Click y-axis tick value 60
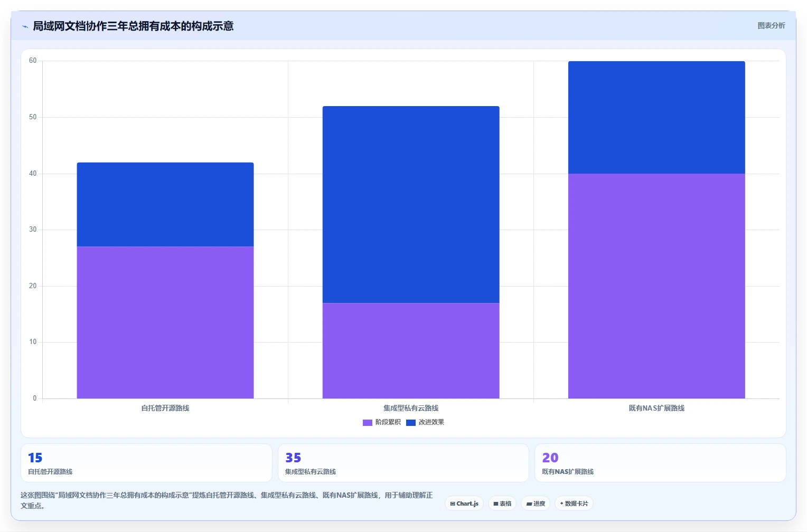The height and width of the screenshot is (532, 807). click(33, 61)
